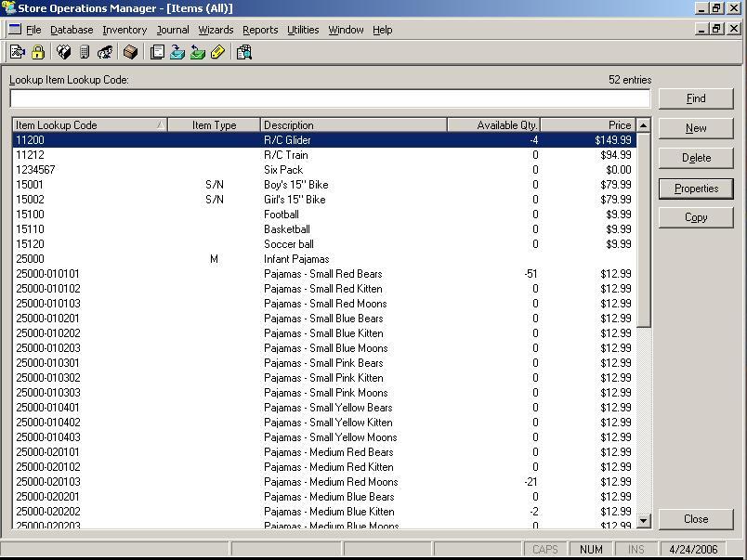The height and width of the screenshot is (560, 747).
Task: Click in the Lookup Item Lookup Code field
Action: tap(330, 98)
